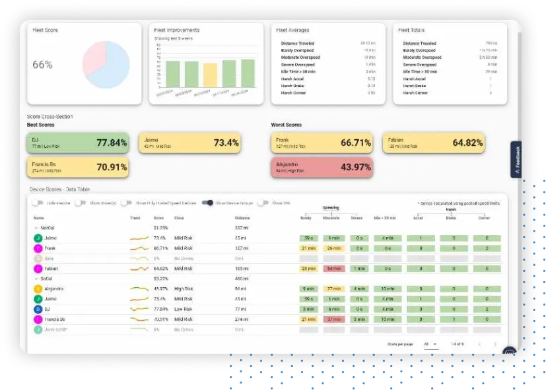Image resolution: width=546 pixels, height=392 pixels.
Task: Open the Rows per page dropdown
Action: pos(430,344)
